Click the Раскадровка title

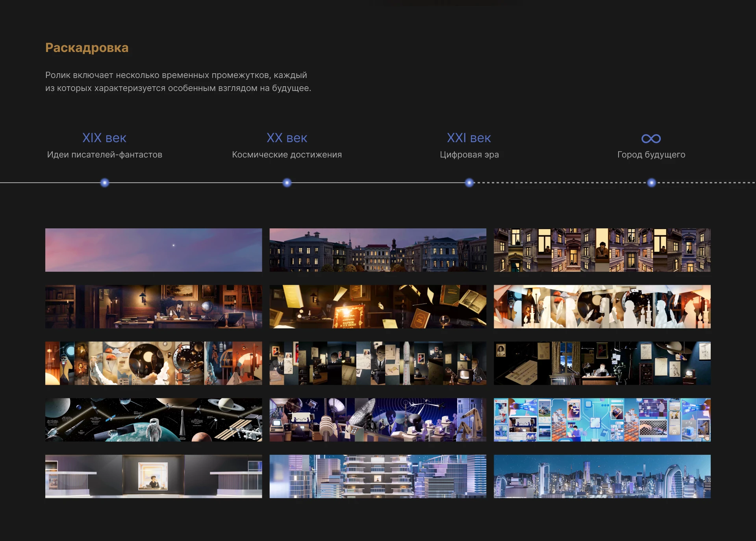(87, 48)
